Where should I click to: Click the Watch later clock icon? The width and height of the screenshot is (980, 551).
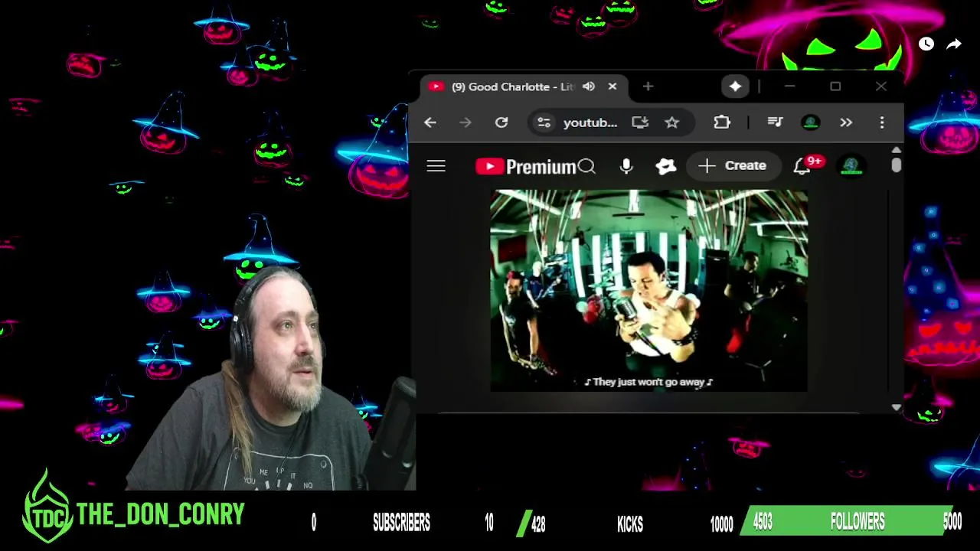926,44
